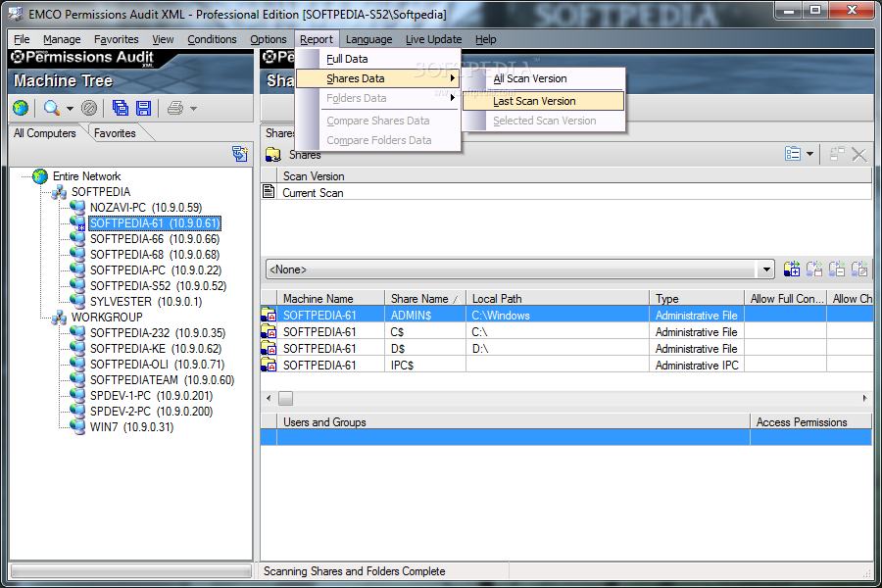
Task: Click the globe Entire Network toolbar icon
Action: (x=21, y=108)
